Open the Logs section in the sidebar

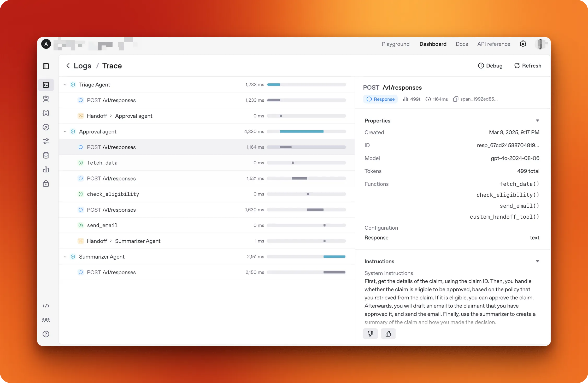click(x=46, y=85)
